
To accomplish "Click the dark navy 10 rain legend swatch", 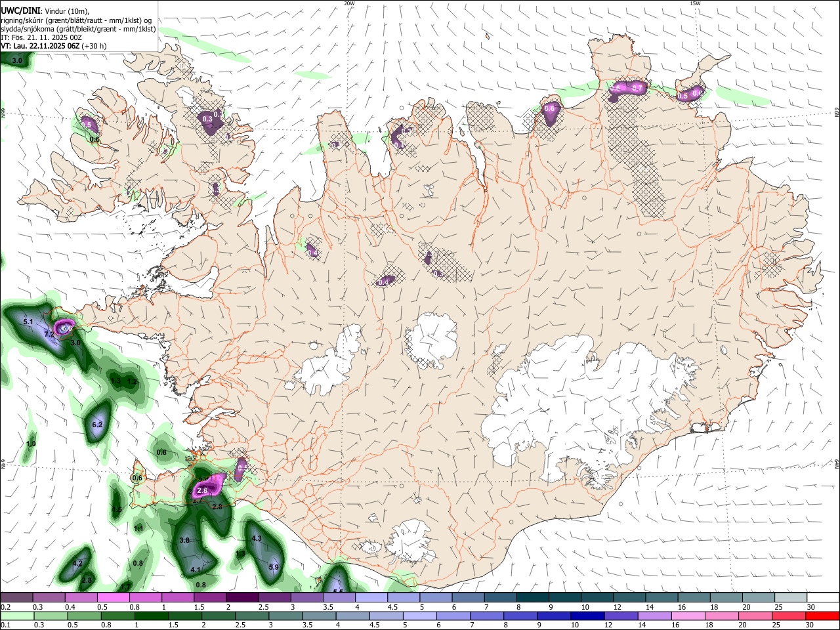I will pyautogui.click(x=587, y=616).
